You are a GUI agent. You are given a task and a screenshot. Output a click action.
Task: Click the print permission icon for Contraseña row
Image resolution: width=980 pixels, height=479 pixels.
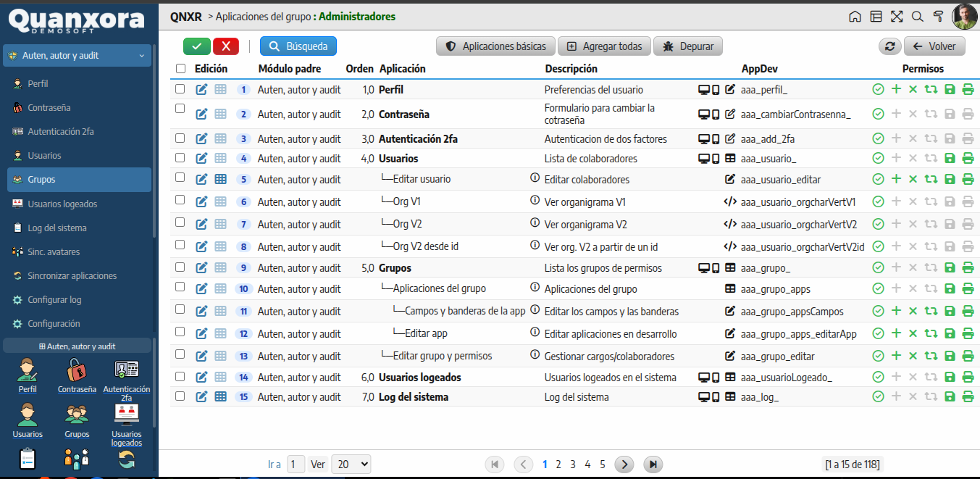(968, 114)
